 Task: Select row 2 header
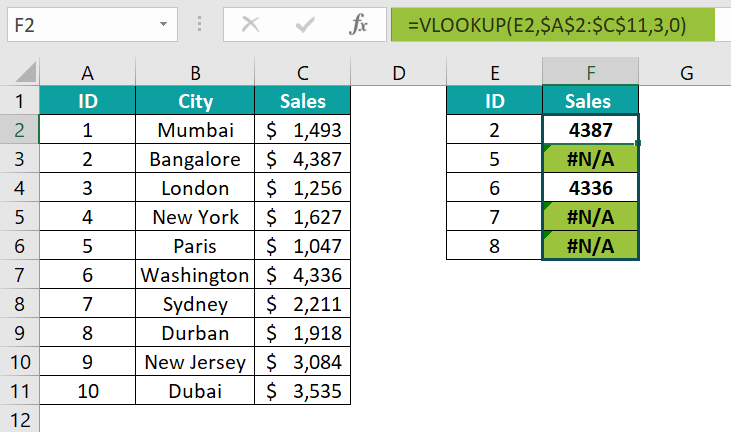point(20,129)
